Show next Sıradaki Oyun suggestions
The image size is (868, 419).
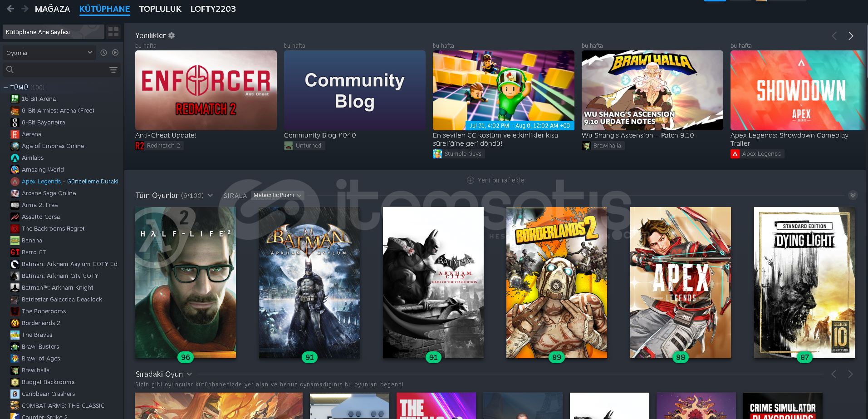(x=850, y=374)
